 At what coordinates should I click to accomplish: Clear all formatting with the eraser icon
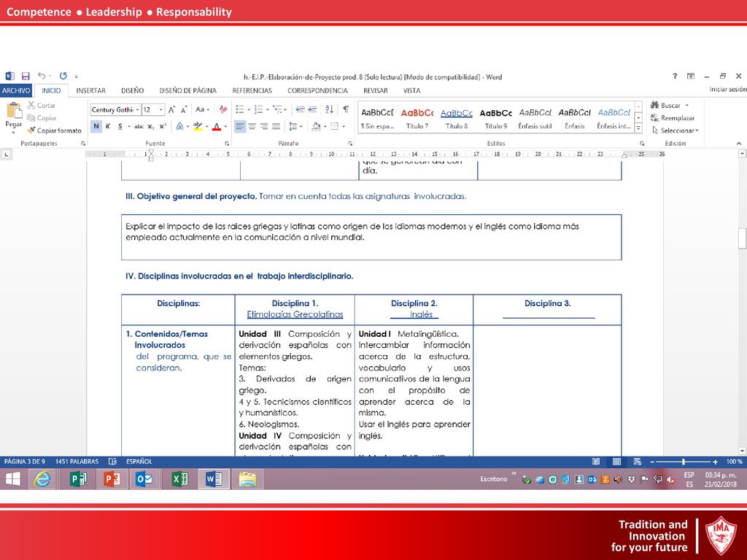[223, 109]
